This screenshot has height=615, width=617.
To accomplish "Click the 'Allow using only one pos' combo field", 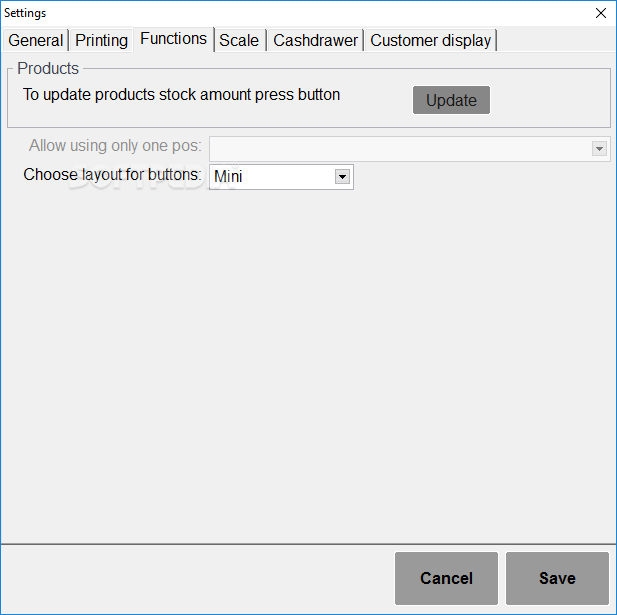I will pos(410,149).
